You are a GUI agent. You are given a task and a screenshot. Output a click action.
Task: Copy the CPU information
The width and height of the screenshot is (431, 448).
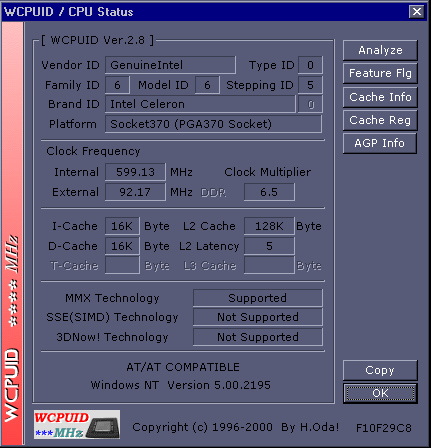coord(380,370)
